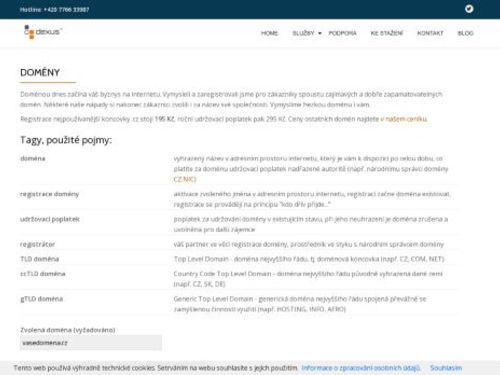Screen dimensions: 500x375
Task: Click the dexus logo
Action: point(43,32)
